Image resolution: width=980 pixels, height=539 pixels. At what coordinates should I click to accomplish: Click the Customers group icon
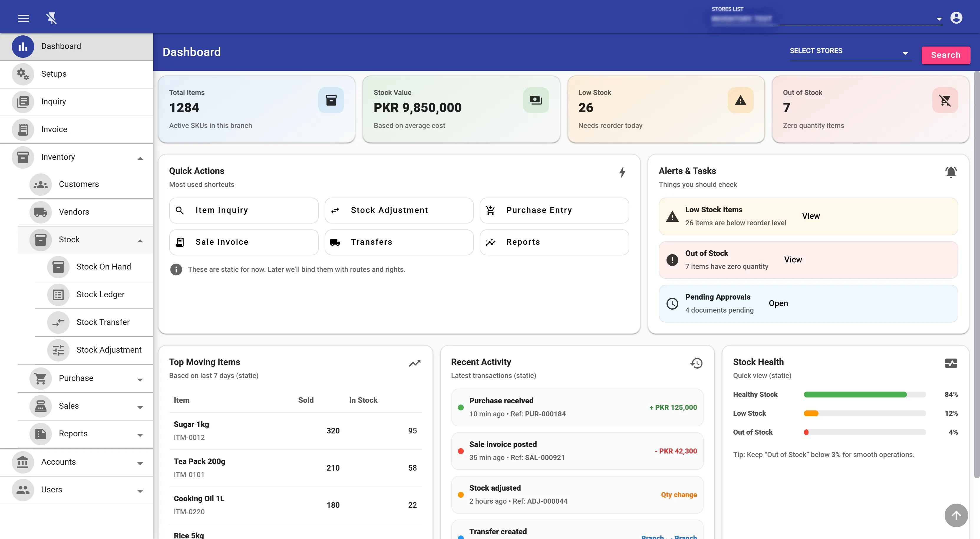pyautogui.click(x=40, y=185)
